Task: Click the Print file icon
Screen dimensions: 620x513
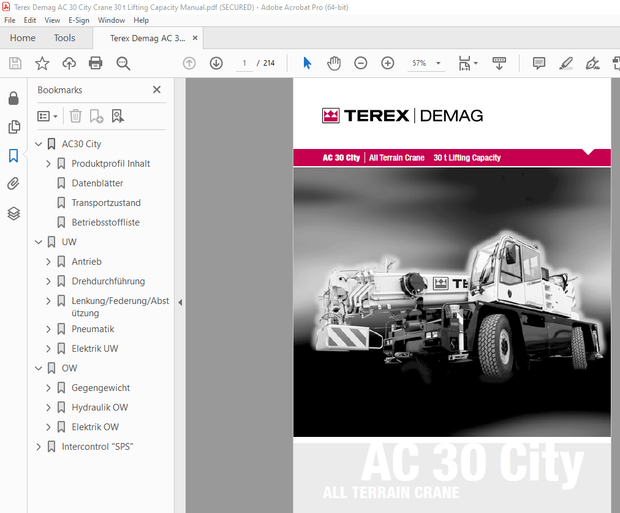Action: click(x=96, y=63)
